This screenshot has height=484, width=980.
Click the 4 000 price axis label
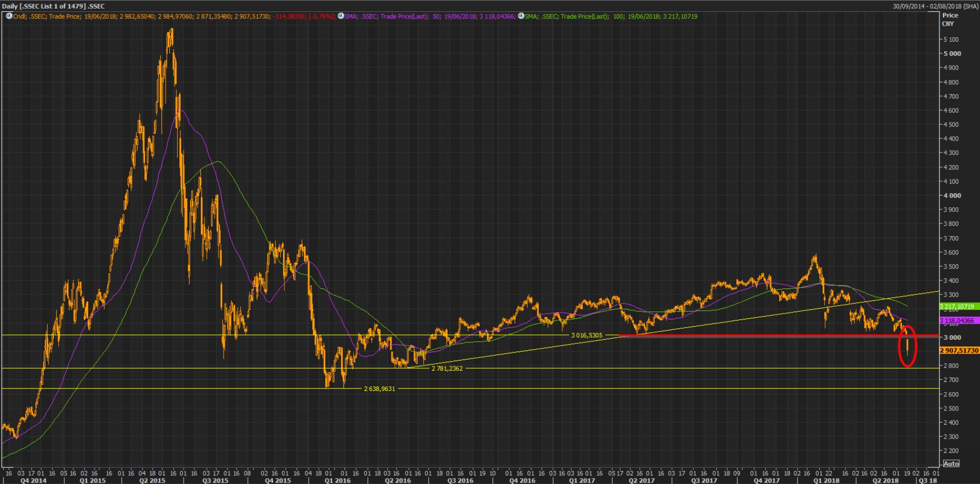(952, 196)
